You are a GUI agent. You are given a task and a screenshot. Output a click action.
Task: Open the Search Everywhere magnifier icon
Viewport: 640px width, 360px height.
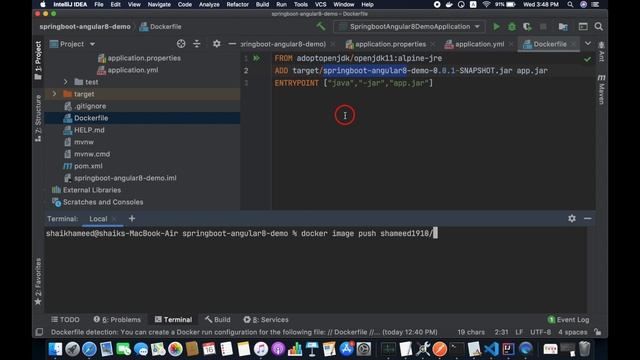pyautogui.click(x=598, y=27)
